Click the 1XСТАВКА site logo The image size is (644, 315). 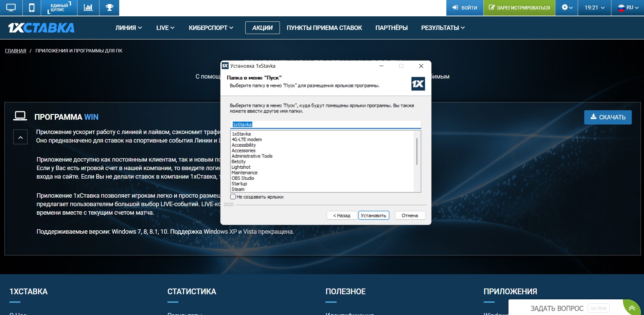[41, 28]
